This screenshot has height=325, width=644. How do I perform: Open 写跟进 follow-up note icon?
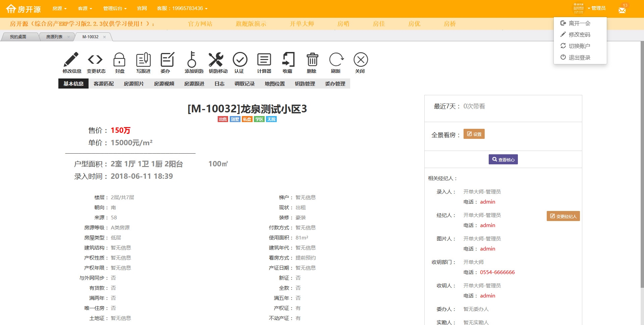(x=143, y=60)
